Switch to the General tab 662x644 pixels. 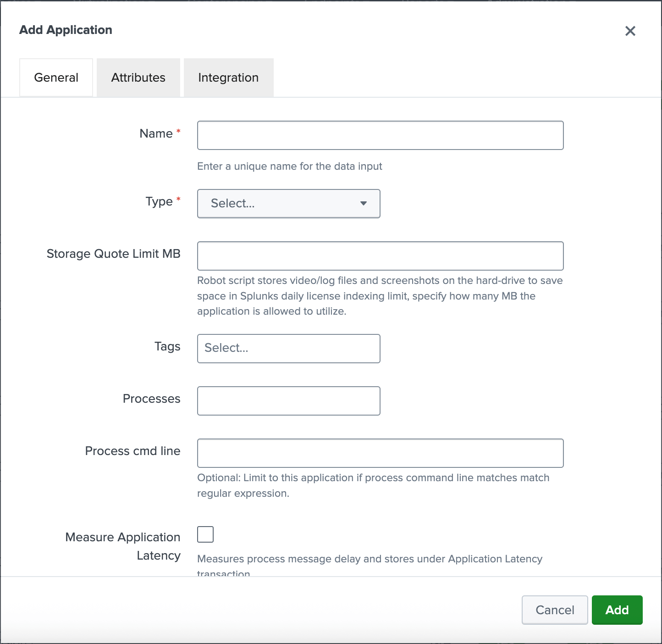[56, 78]
